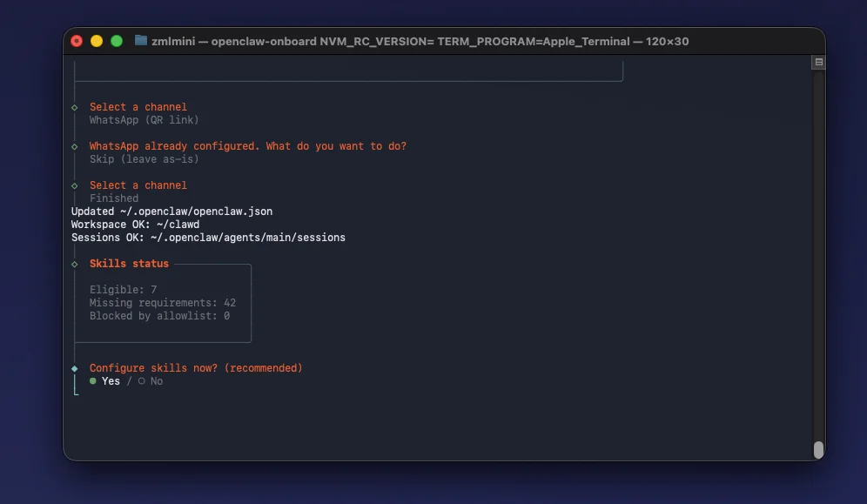Minimize the Terminal window with the yellow button
The image size is (867, 504).
point(97,42)
